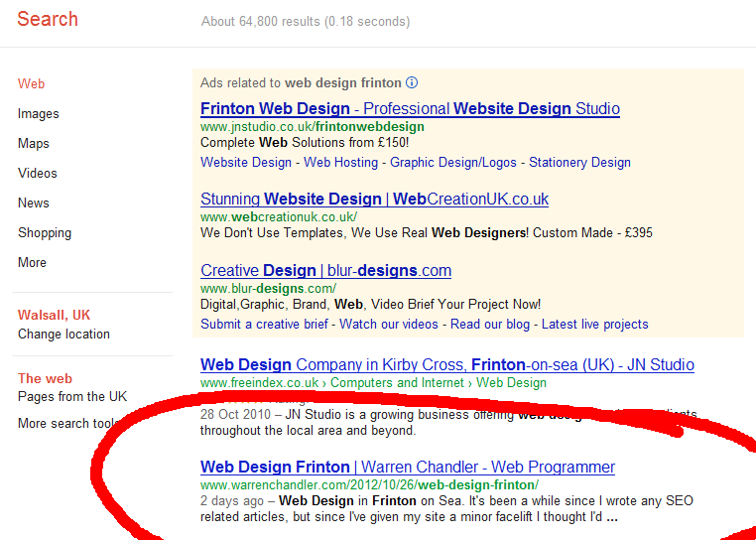
Task: Click Complete Web Solutions from £150 text
Action: pos(305,143)
